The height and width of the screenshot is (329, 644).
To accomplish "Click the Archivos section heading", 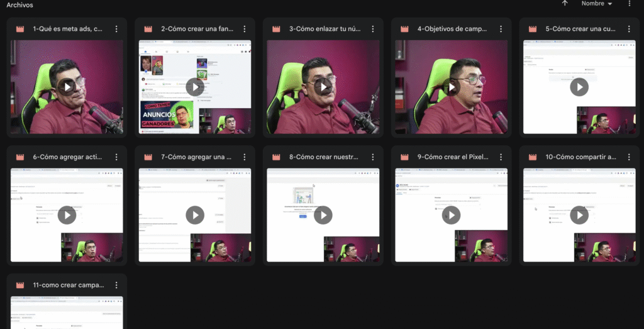I will pyautogui.click(x=20, y=5).
